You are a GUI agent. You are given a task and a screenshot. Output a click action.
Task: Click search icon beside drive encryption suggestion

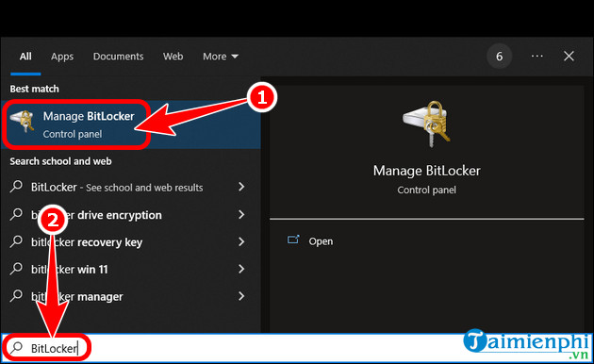16,214
